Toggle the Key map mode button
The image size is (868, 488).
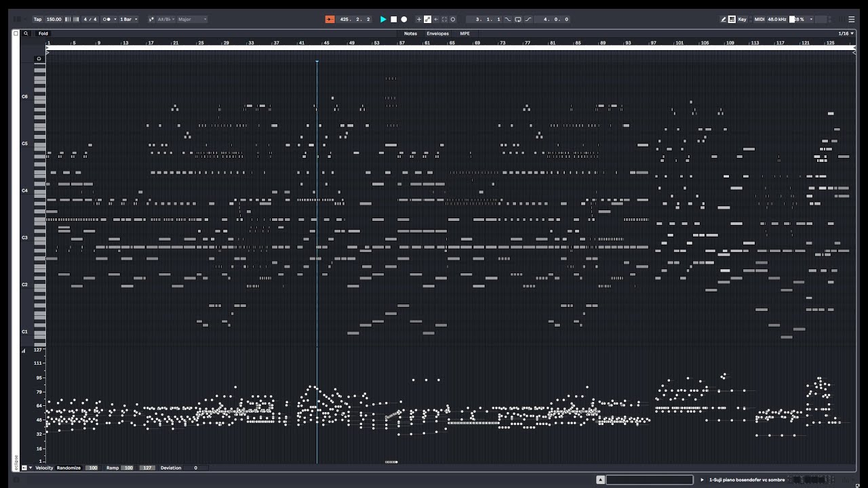743,19
